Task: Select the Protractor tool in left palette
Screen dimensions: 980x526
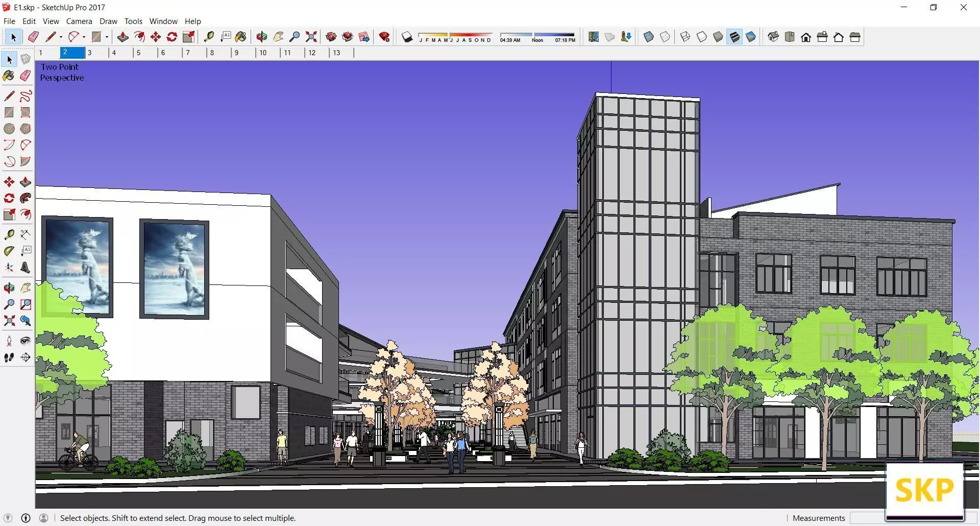Action: tap(9, 251)
